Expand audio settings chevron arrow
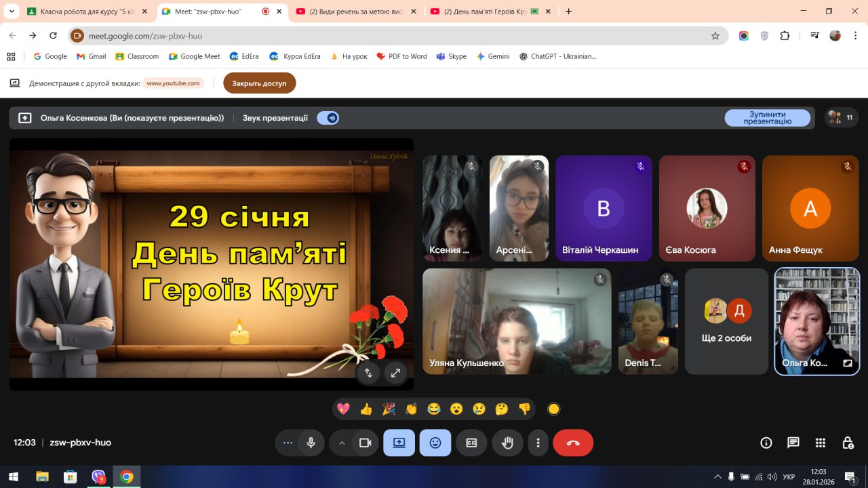 [x=342, y=443]
